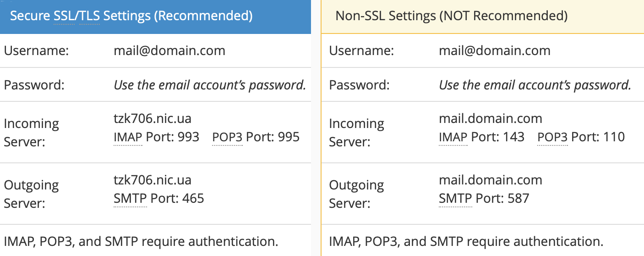
Task: Click the incoming server tzk706.nic.ua hostname
Action: pos(153,119)
